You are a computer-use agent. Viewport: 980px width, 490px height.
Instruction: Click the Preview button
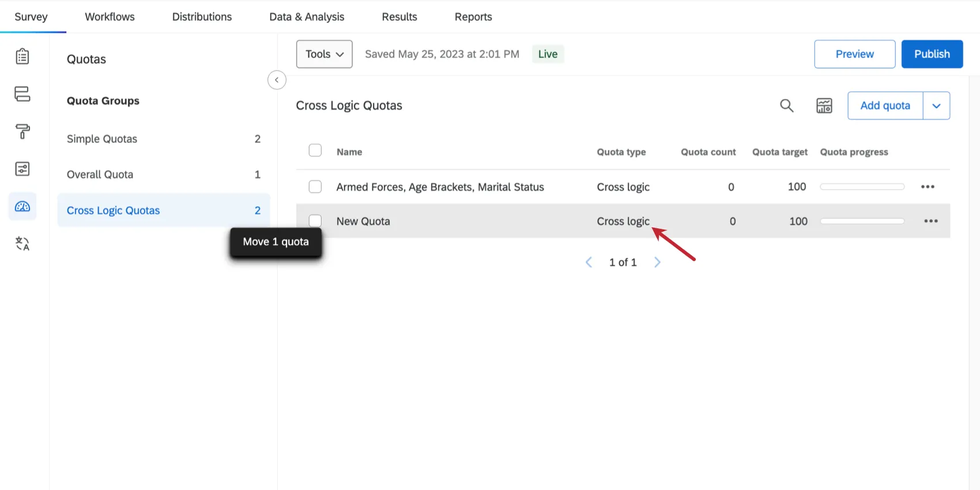point(855,54)
